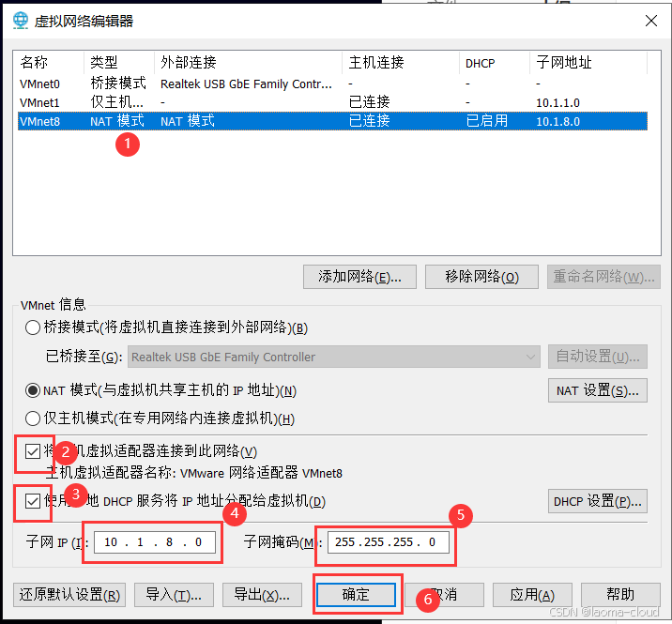Click the 子网掩码 input field

tap(389, 542)
